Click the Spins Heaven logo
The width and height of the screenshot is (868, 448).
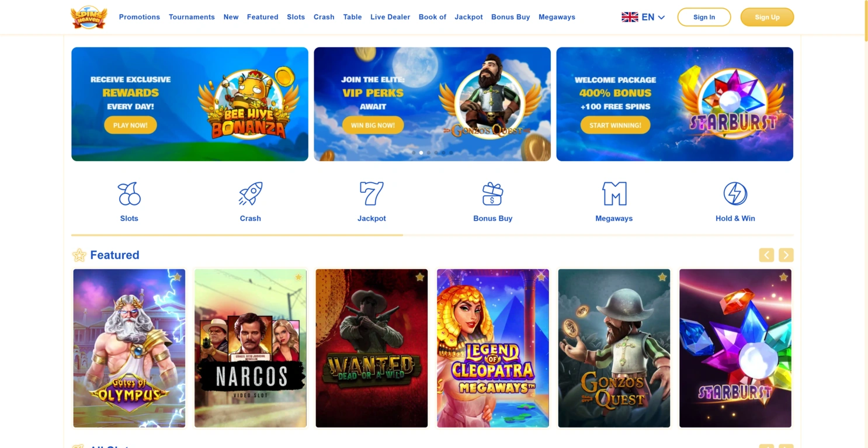click(89, 17)
